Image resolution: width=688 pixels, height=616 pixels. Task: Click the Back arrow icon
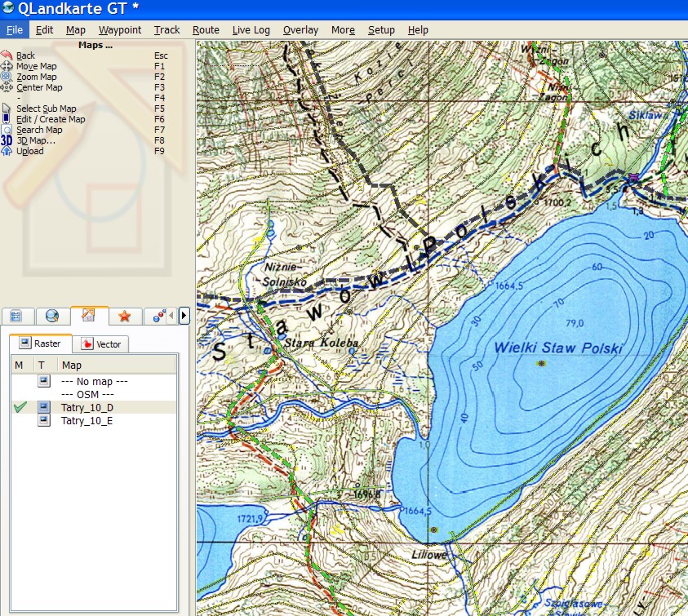(x=7, y=55)
